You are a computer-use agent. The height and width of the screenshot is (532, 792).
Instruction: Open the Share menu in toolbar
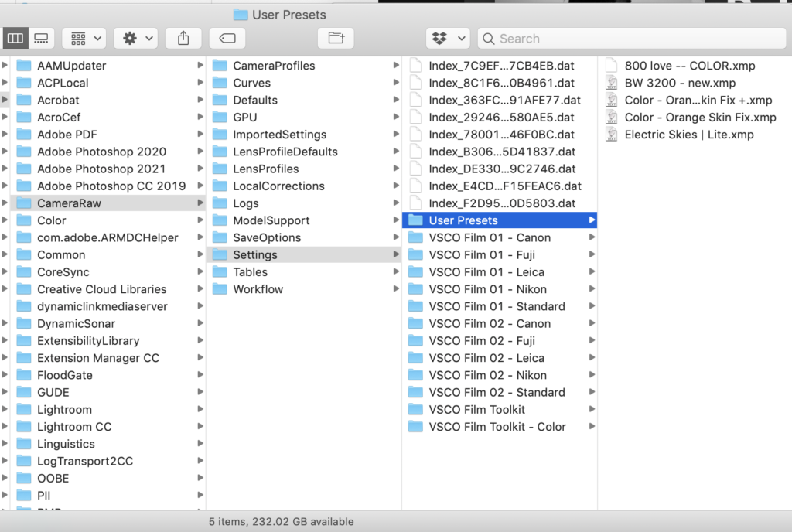[x=183, y=38]
